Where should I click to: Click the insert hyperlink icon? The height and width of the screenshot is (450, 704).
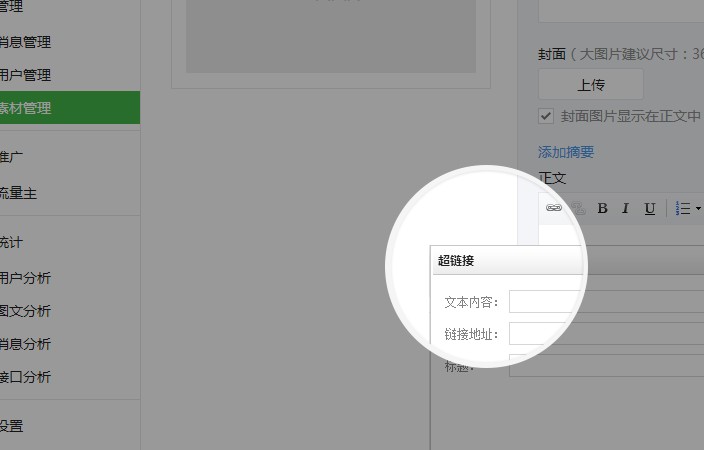(554, 208)
